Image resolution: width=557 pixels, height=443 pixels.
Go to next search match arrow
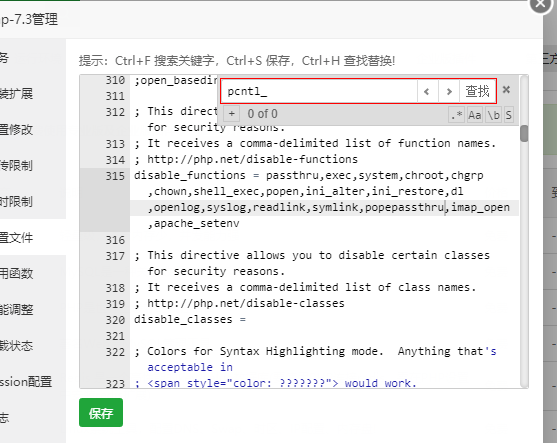449,92
